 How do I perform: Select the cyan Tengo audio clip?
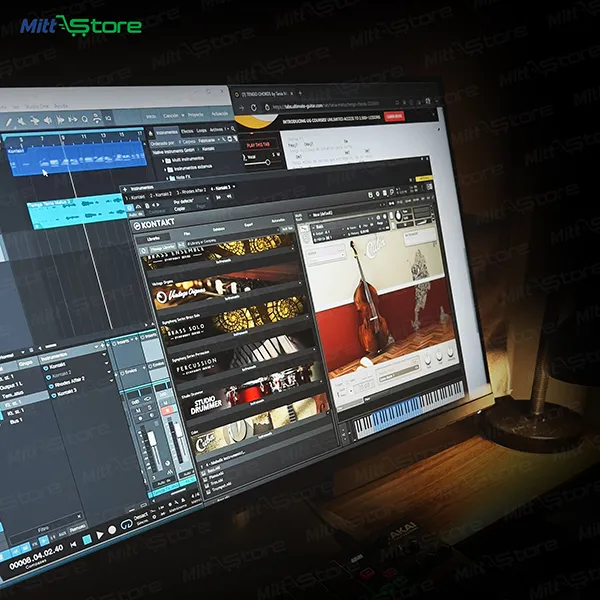pyautogui.click(x=77, y=212)
